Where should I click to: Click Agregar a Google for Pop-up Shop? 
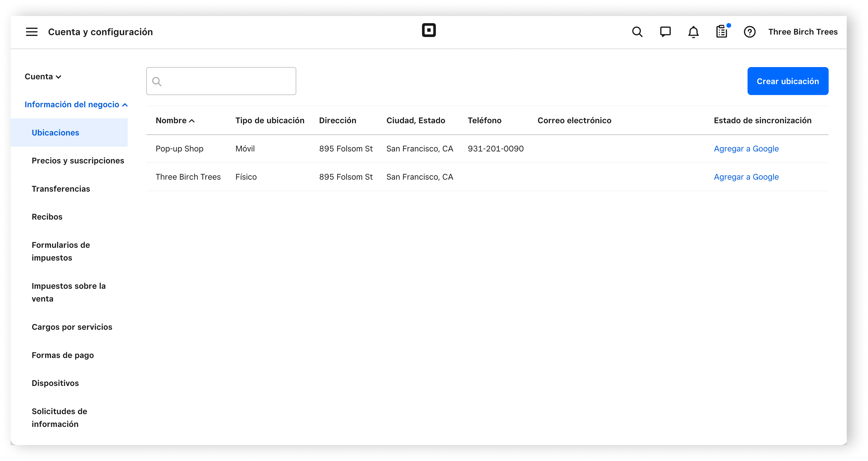746,149
